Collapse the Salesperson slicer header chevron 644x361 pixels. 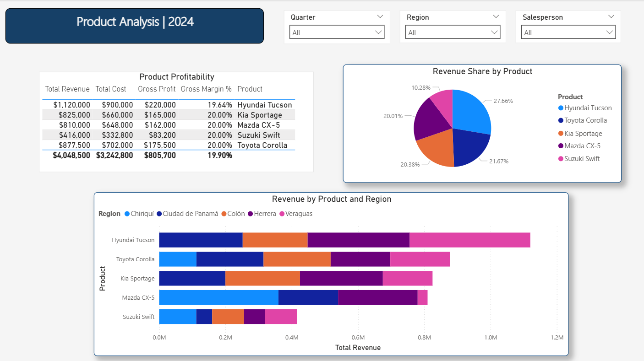click(x=611, y=17)
